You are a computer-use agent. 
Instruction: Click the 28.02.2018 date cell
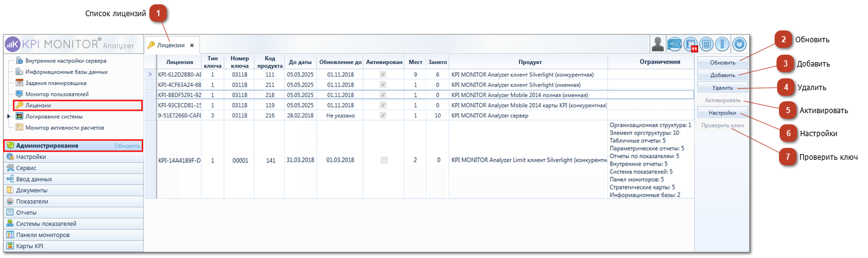[300, 116]
